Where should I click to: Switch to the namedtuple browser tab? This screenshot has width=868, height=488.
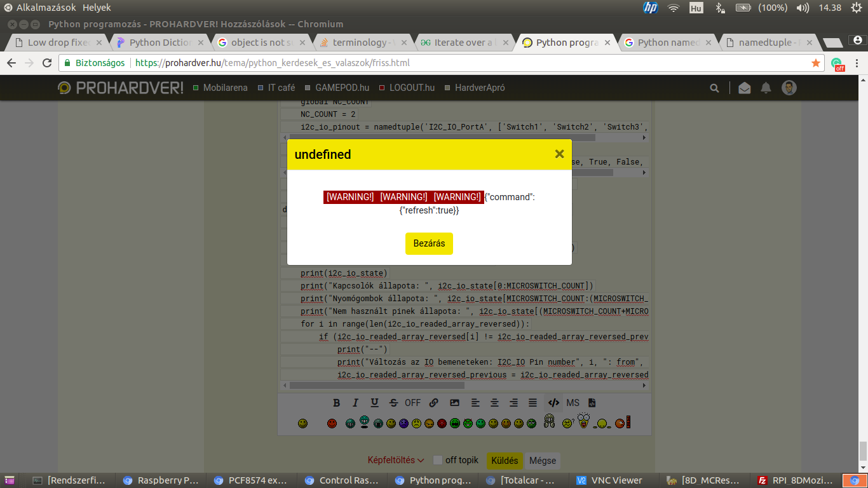770,43
